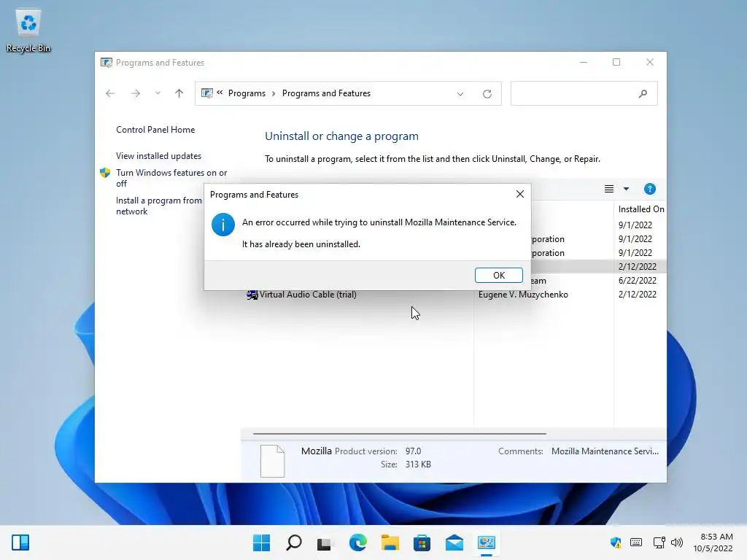Click the window title bar icon
Viewport: 747px width, 560px height.
[x=107, y=63]
